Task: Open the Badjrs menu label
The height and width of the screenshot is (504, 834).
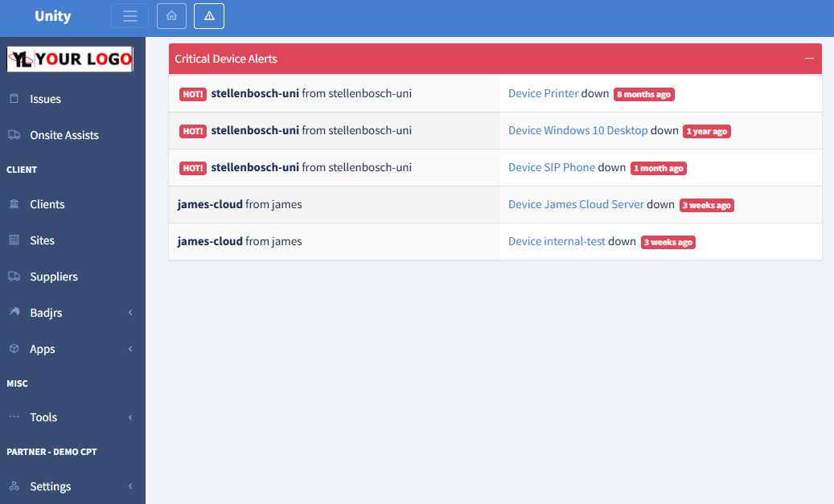Action: [x=46, y=313]
